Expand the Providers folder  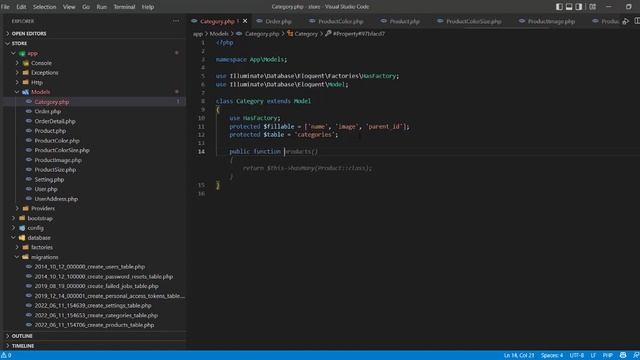click(x=93, y=209)
